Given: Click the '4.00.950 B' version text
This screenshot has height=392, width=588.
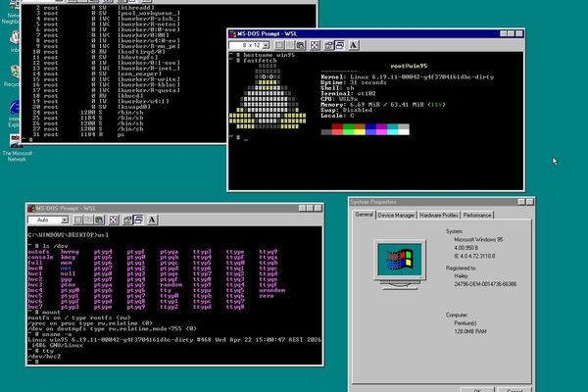Looking at the screenshot, I should click(466, 248).
